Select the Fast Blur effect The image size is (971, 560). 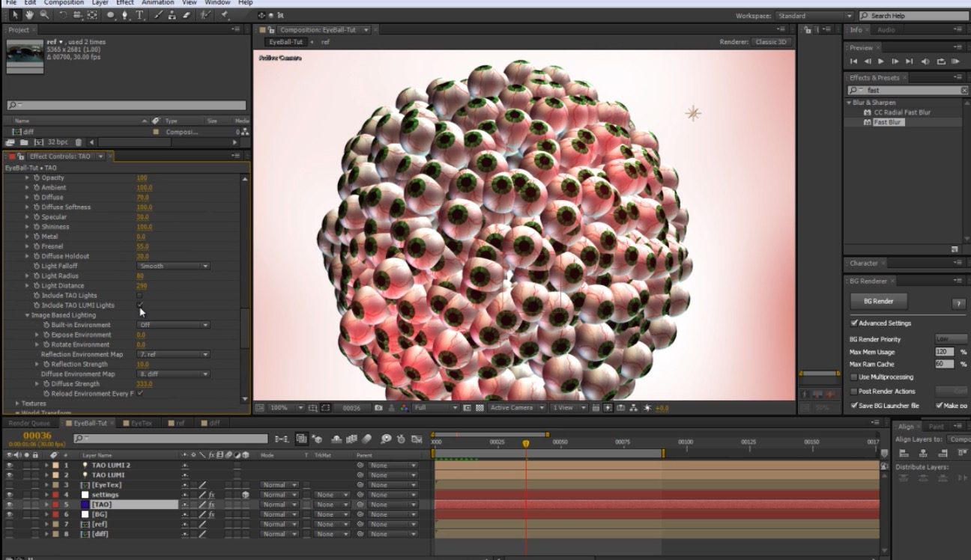coord(888,122)
